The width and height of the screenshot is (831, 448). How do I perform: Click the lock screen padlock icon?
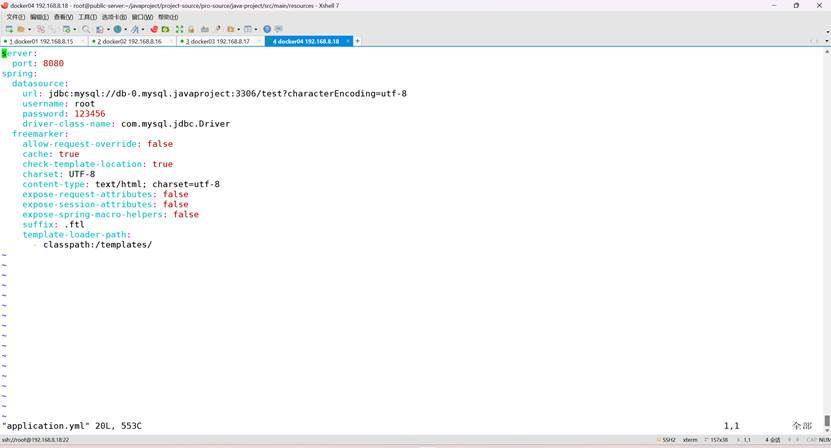[x=191, y=29]
